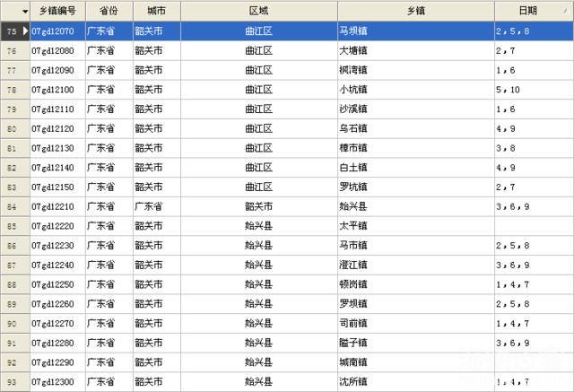Click the 区域 cell 韶关市 in row 84
Viewport: 574px width, 392px height.
click(259, 207)
